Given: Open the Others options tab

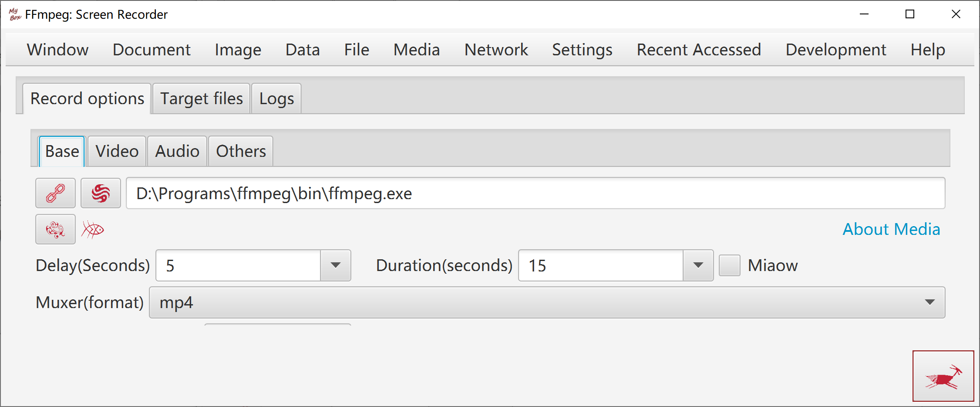Looking at the screenshot, I should tap(241, 151).
